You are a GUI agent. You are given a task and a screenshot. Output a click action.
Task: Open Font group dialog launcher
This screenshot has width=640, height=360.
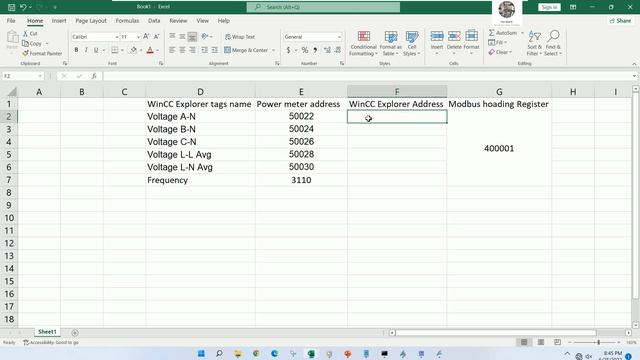point(161,64)
